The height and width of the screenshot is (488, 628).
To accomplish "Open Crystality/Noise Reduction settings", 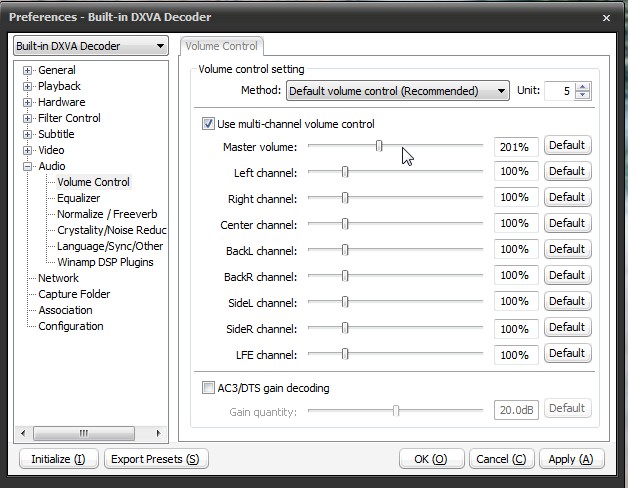I will pos(112,230).
